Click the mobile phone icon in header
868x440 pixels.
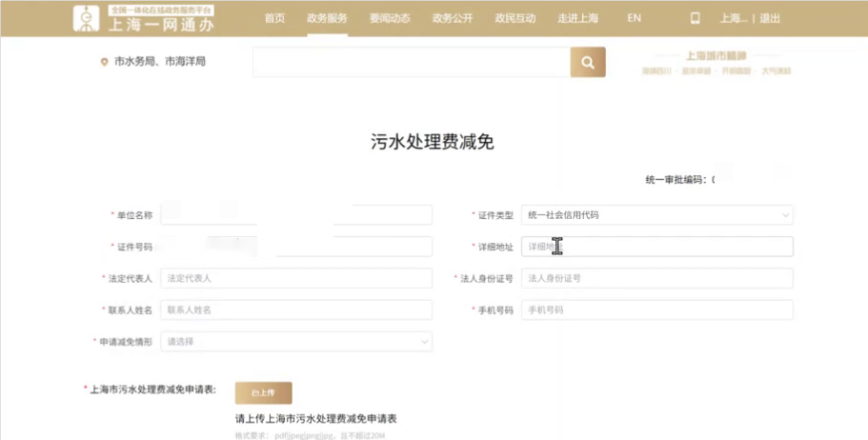695,18
